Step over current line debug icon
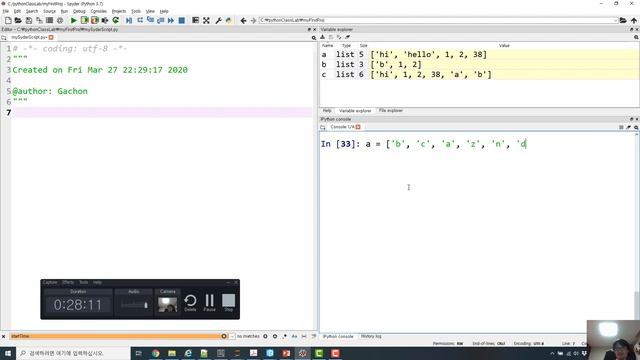The height and width of the screenshot is (360, 640). coord(140,20)
